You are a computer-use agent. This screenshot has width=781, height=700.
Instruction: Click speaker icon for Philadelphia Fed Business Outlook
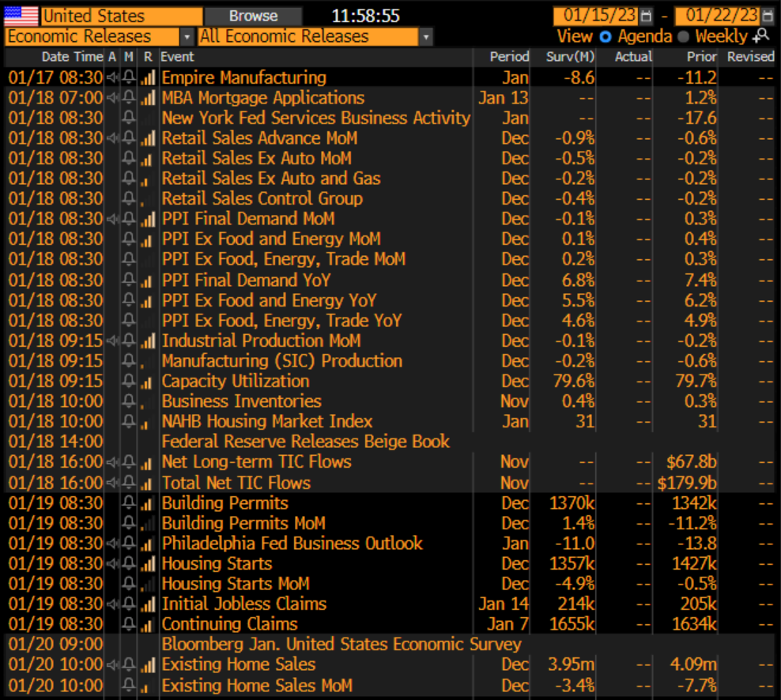[113, 544]
